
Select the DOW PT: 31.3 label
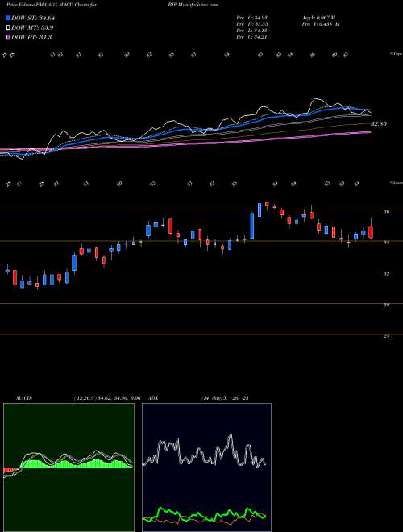31,37
